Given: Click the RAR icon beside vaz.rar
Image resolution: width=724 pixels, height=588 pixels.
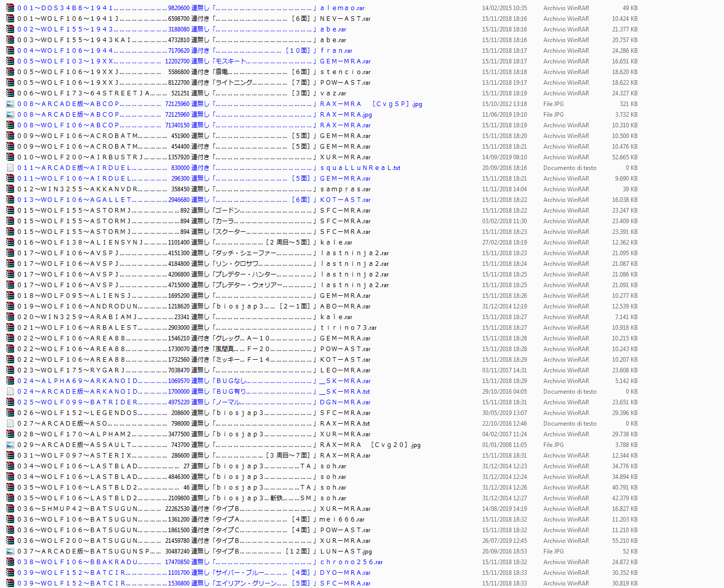Looking at the screenshot, I should point(10,93).
